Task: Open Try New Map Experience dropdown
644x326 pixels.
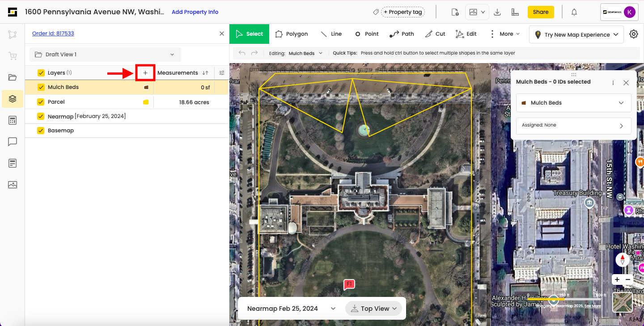Action: click(576, 34)
